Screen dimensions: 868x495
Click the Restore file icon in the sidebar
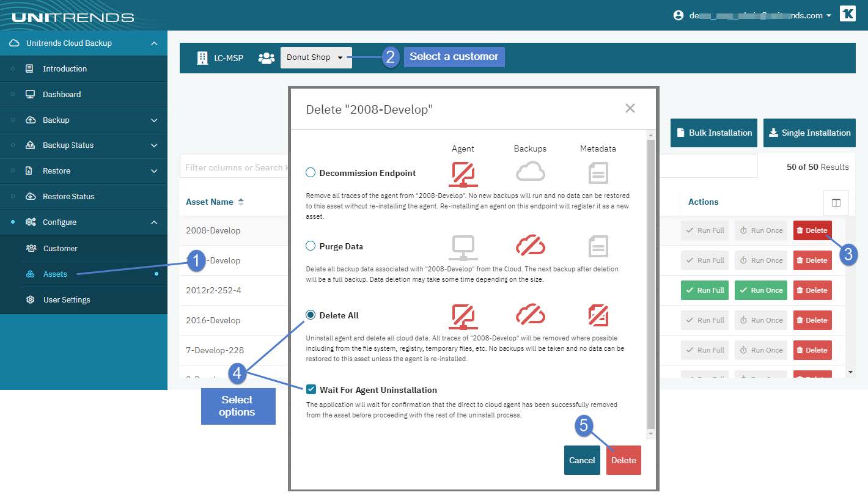(x=29, y=171)
